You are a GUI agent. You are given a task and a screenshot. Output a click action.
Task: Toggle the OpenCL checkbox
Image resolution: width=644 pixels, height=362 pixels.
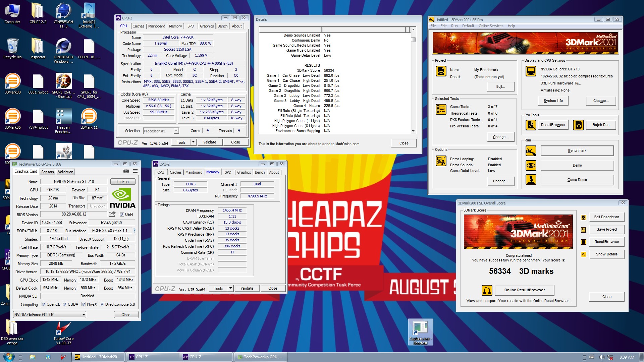click(x=44, y=304)
